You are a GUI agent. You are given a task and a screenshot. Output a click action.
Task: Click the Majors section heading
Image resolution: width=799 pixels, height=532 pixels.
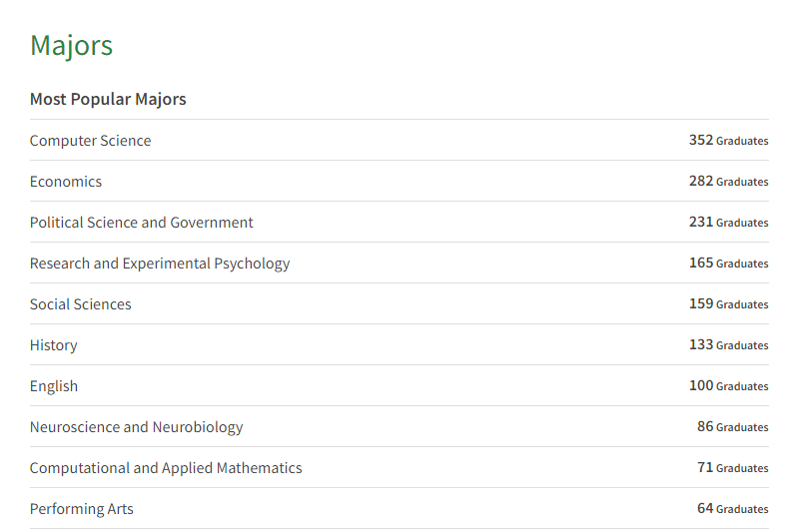71,46
